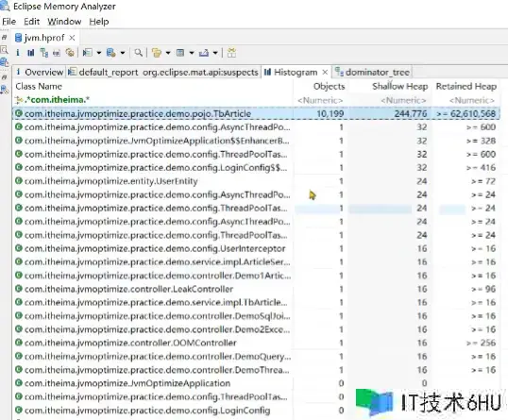Sort by the Retained Heap column header
Image resolution: width=508 pixels, height=420 pixels.
[x=466, y=87]
